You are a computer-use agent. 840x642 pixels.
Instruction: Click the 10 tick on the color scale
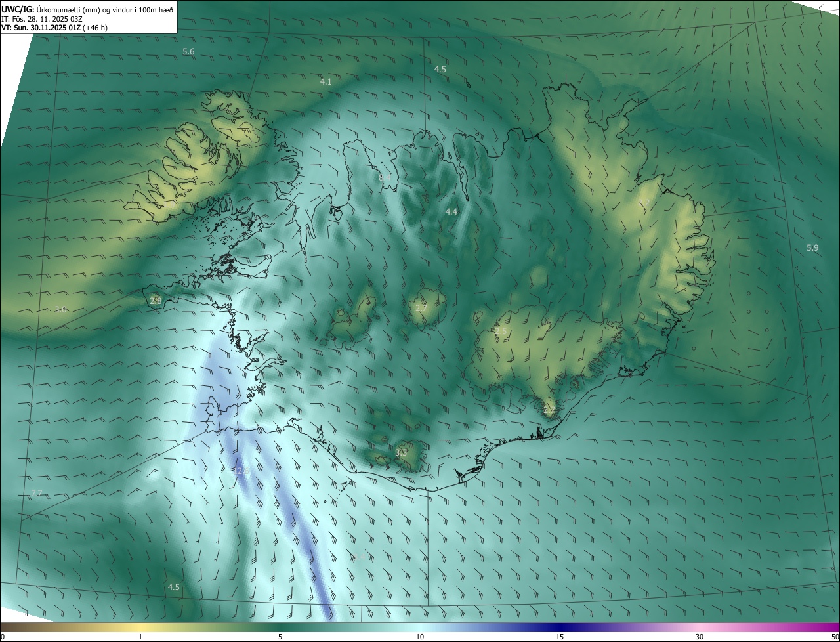pos(420,637)
